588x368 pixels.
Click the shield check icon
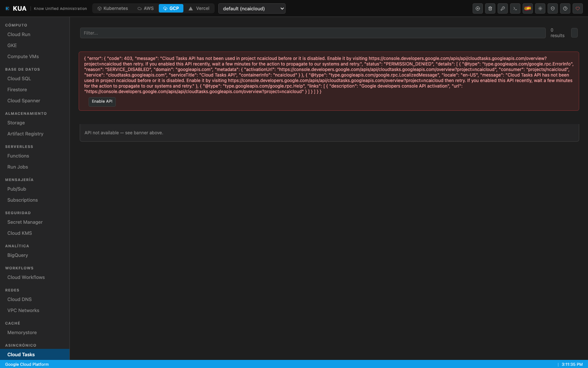tap(553, 8)
